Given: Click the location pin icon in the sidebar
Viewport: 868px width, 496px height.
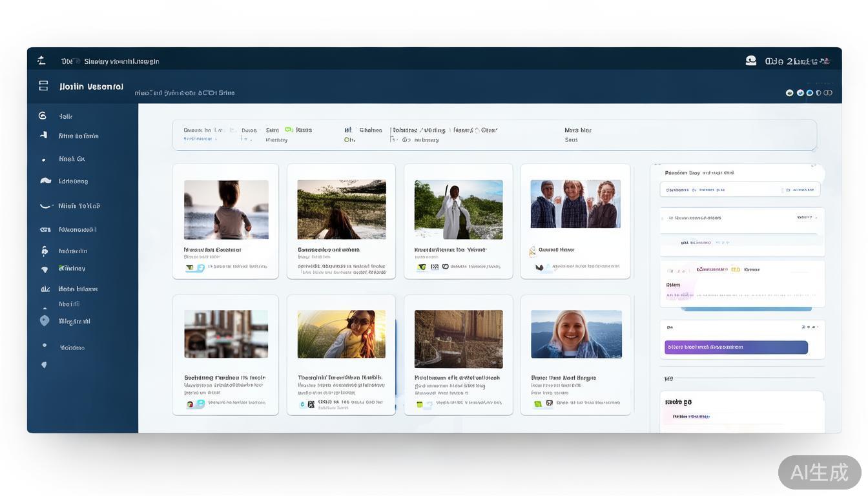Looking at the screenshot, I should click(44, 321).
